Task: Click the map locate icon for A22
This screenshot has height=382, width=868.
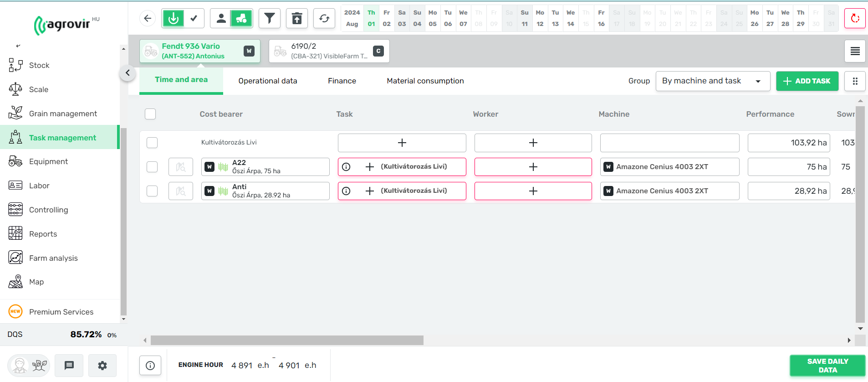Action: point(181,167)
